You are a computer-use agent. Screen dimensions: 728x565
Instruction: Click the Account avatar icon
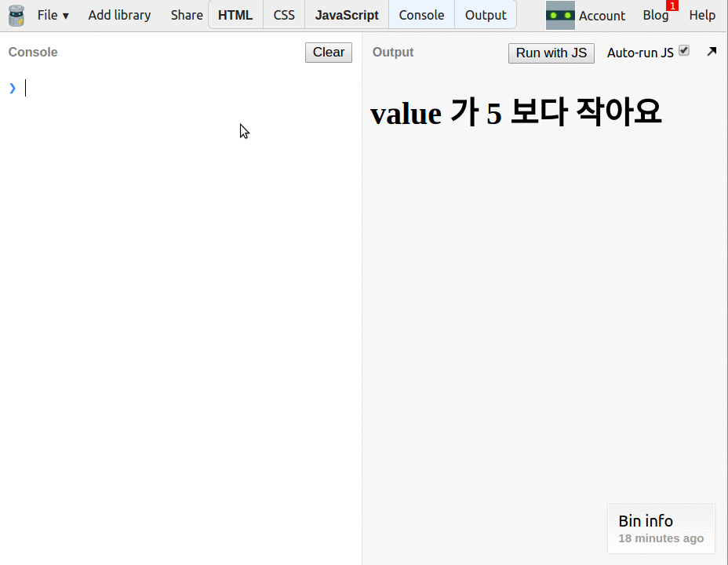point(560,14)
